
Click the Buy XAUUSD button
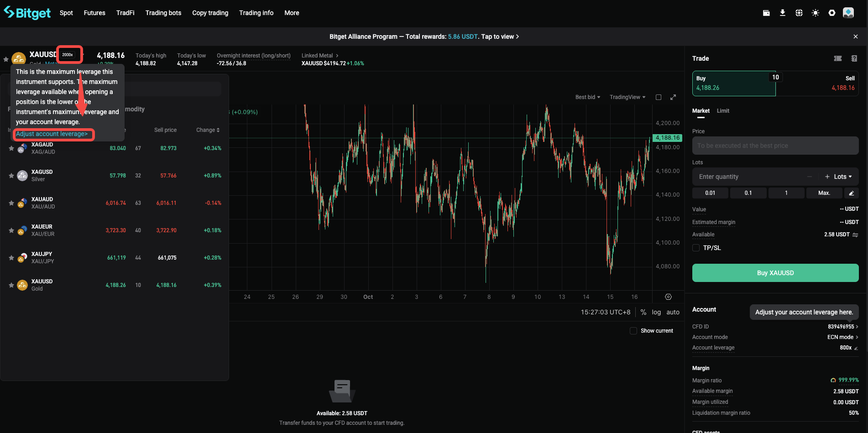pos(775,273)
